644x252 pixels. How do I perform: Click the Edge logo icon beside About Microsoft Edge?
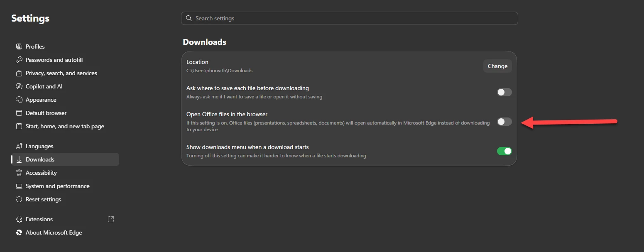tap(19, 232)
